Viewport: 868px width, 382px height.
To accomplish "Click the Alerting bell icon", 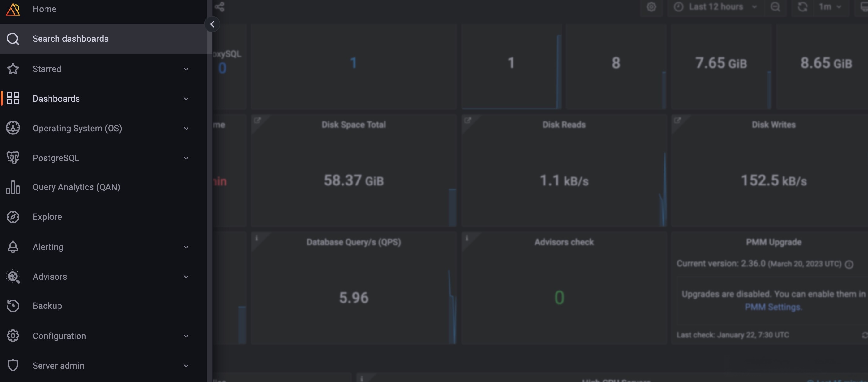I will pos(13,247).
